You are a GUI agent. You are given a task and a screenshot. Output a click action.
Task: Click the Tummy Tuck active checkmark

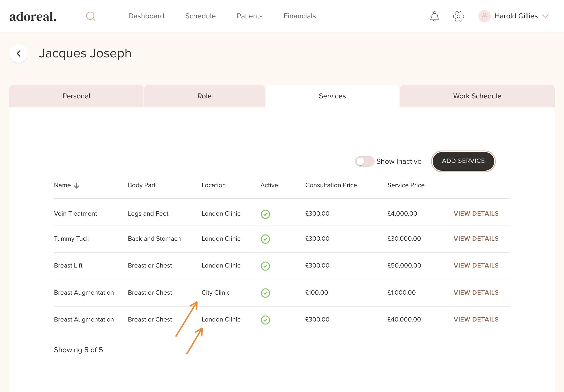(265, 239)
